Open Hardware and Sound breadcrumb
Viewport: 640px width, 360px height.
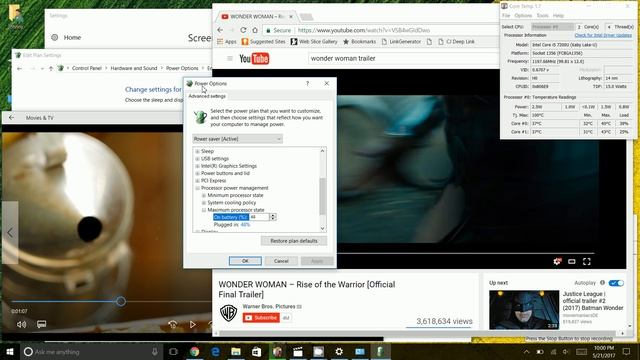(x=133, y=68)
